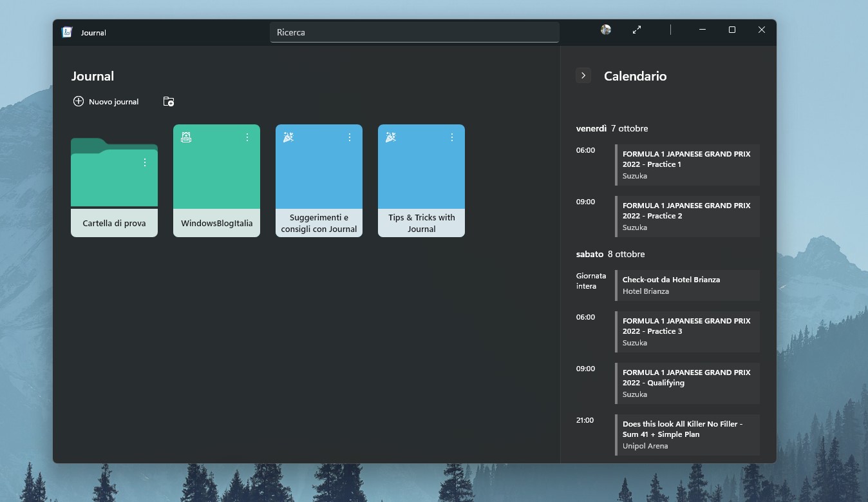Open options menu on Cartella di prova
This screenshot has height=502, width=868.
[x=145, y=162]
